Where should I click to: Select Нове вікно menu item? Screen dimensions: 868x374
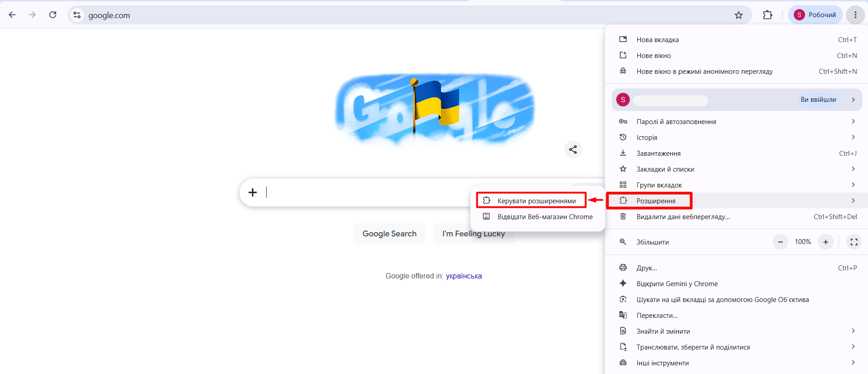click(737, 56)
